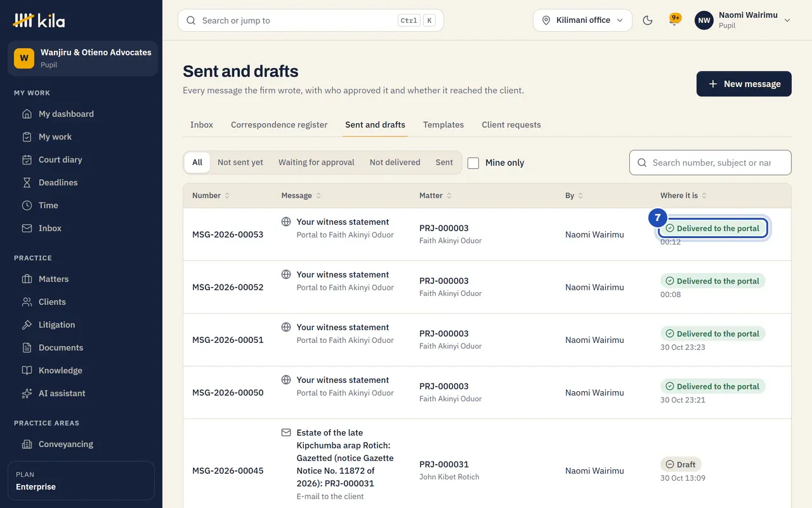The height and width of the screenshot is (508, 812).
Task: Open the Knowledge book item
Action: [x=81, y=371]
